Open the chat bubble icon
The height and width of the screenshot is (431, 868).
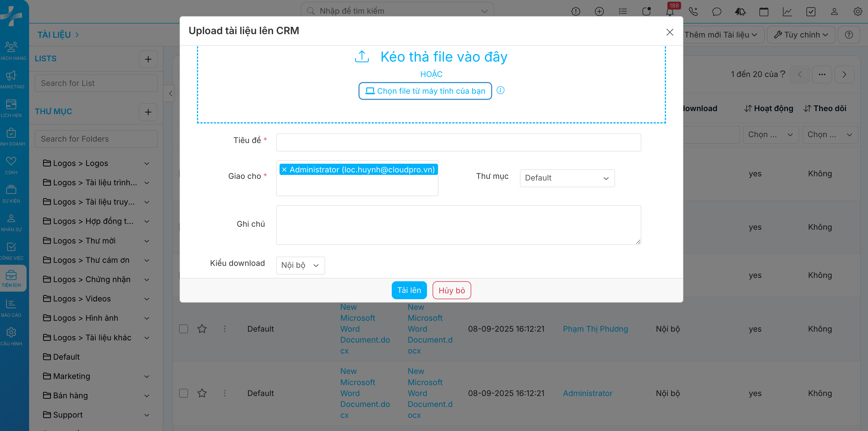point(717,12)
